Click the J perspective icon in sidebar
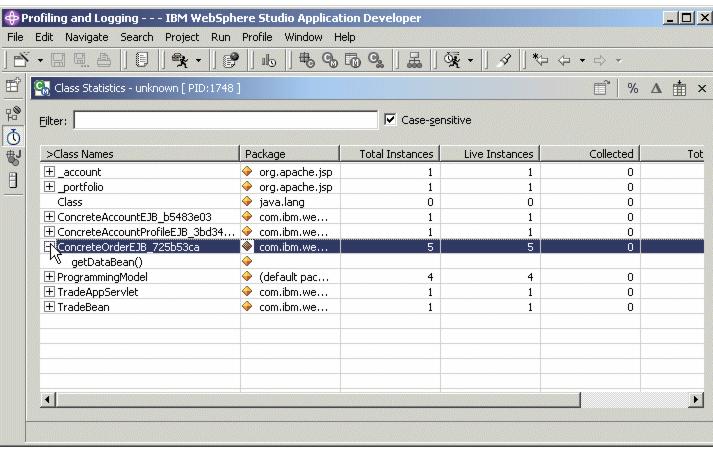Screen dimensions: 713x457 point(13,158)
